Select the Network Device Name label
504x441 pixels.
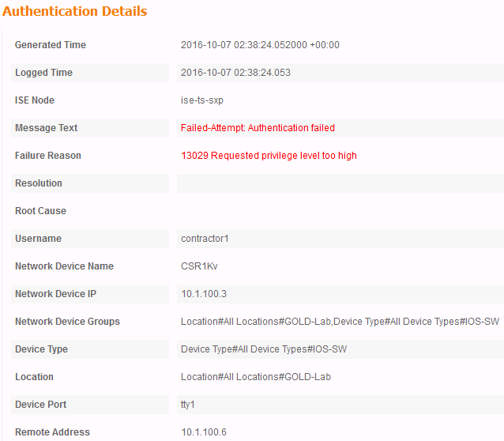click(64, 266)
